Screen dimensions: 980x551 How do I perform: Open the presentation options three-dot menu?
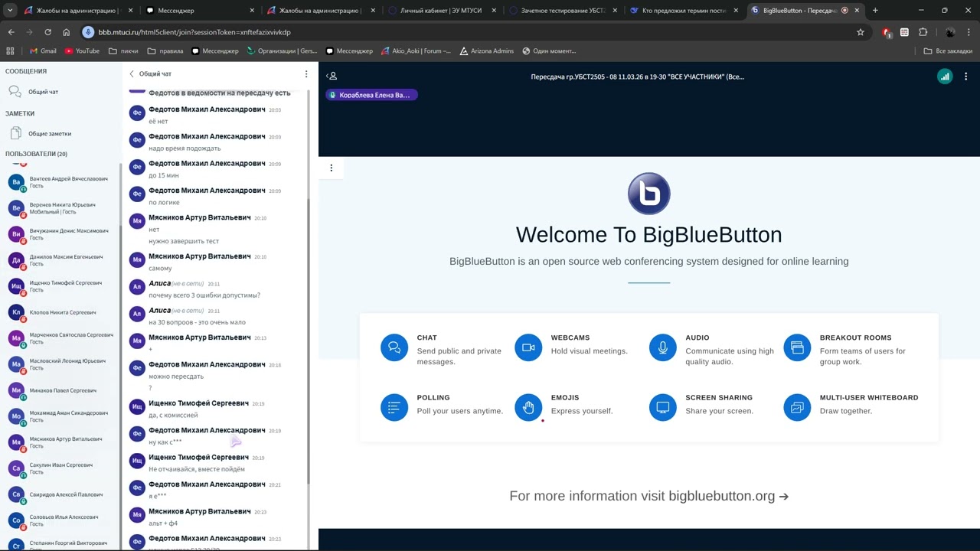[x=332, y=168]
